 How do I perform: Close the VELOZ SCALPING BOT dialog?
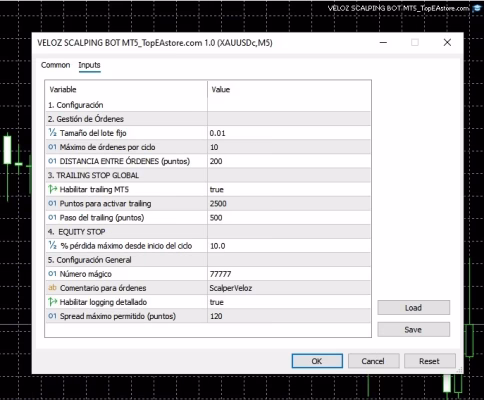447,42
